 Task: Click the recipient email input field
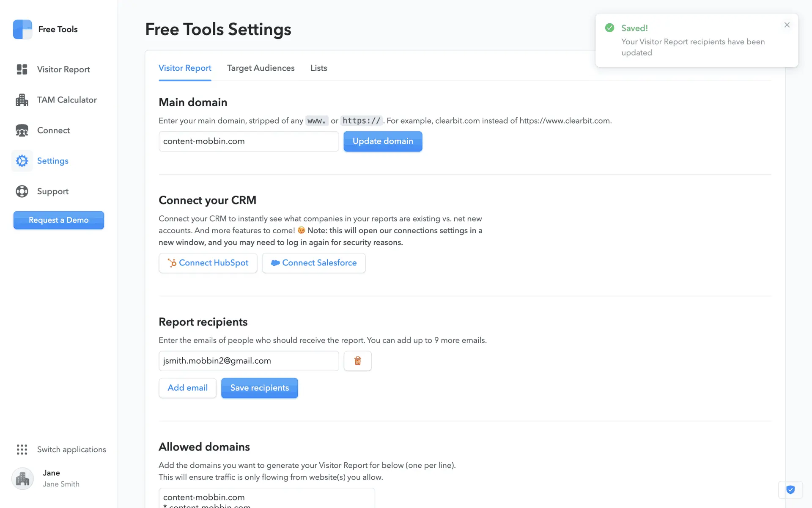pos(248,361)
